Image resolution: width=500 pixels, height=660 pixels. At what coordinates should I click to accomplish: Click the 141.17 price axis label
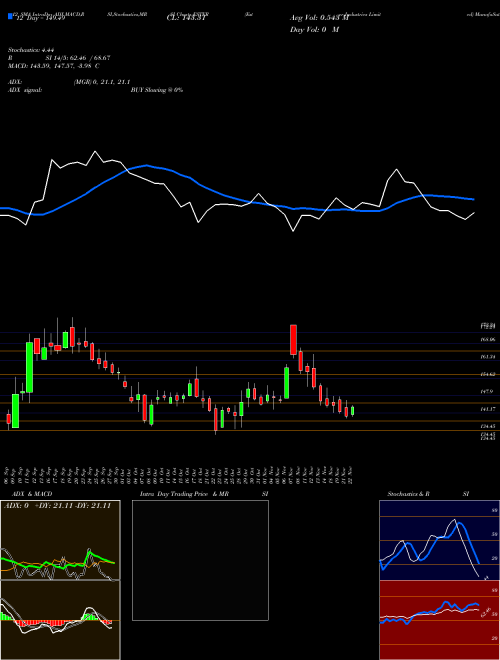[x=489, y=409]
